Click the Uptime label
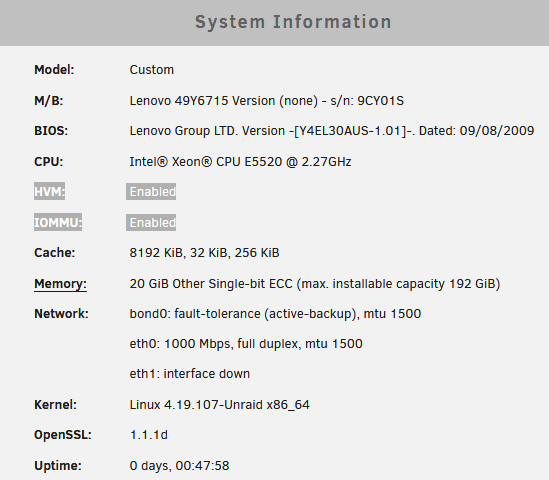This screenshot has width=549, height=480. click(x=58, y=466)
